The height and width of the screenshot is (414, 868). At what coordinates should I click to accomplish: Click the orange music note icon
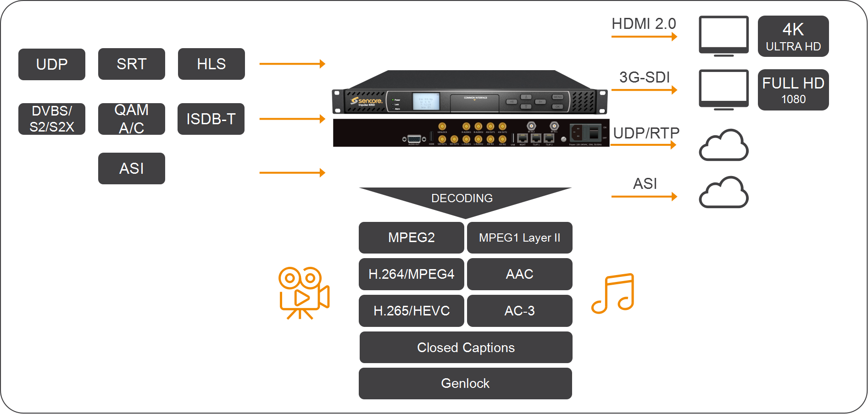613,293
